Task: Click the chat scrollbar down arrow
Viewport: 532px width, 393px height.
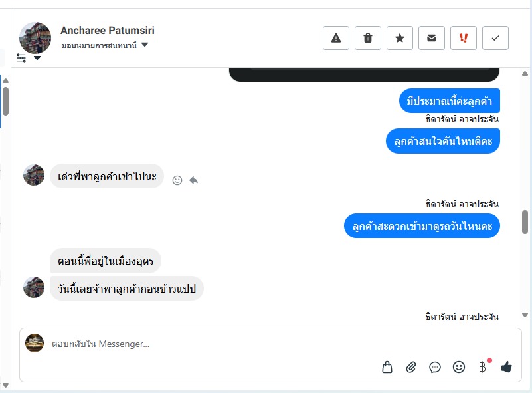Action: 525,315
